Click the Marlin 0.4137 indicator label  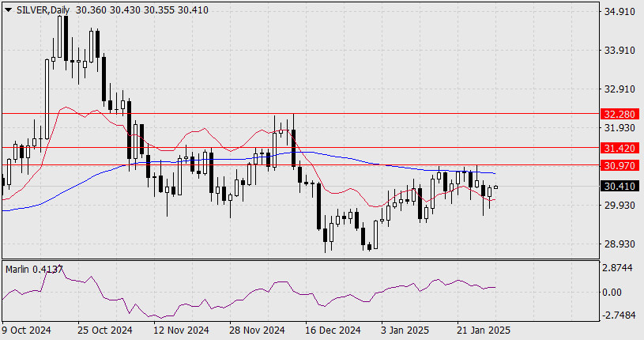coord(34,270)
